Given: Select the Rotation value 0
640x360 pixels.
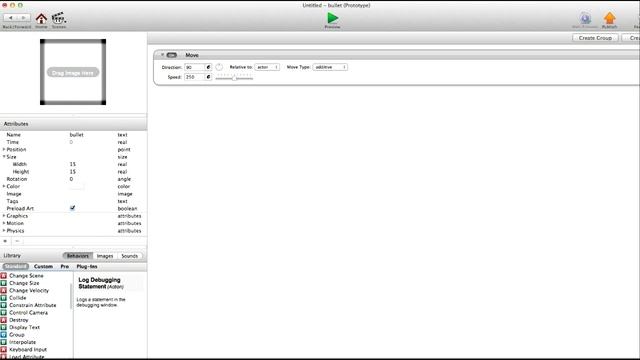Looking at the screenshot, I should coord(71,179).
